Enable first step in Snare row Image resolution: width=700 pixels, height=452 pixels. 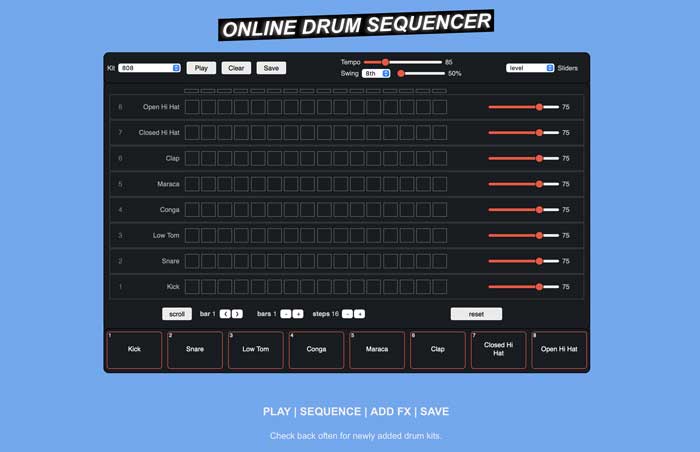click(193, 261)
